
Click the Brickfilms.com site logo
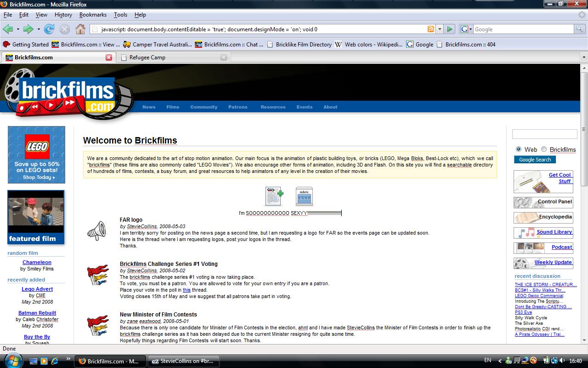68,94
